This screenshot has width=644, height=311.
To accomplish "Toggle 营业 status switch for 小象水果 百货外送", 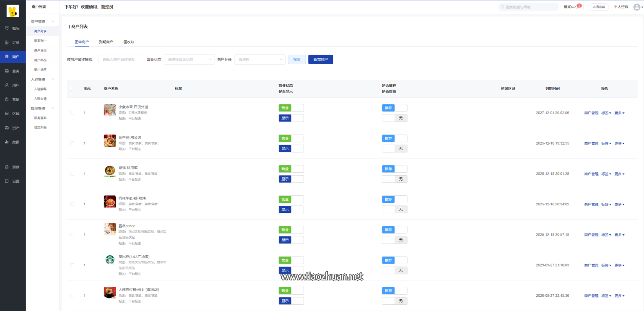I will (291, 108).
